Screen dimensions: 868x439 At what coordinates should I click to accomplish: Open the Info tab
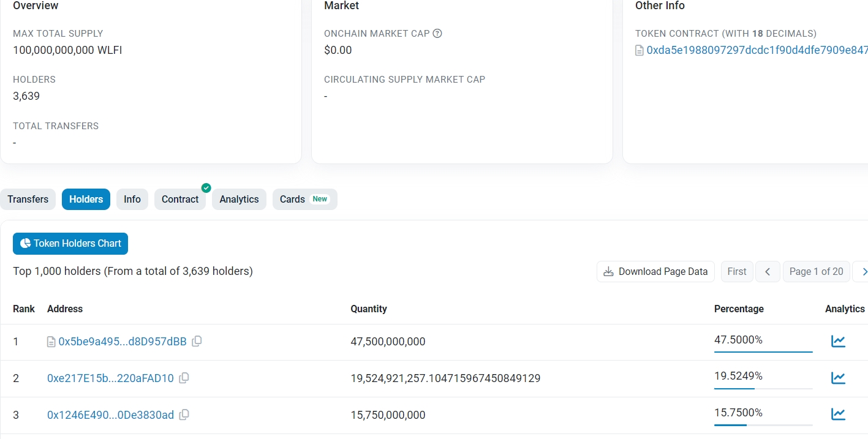click(x=132, y=200)
